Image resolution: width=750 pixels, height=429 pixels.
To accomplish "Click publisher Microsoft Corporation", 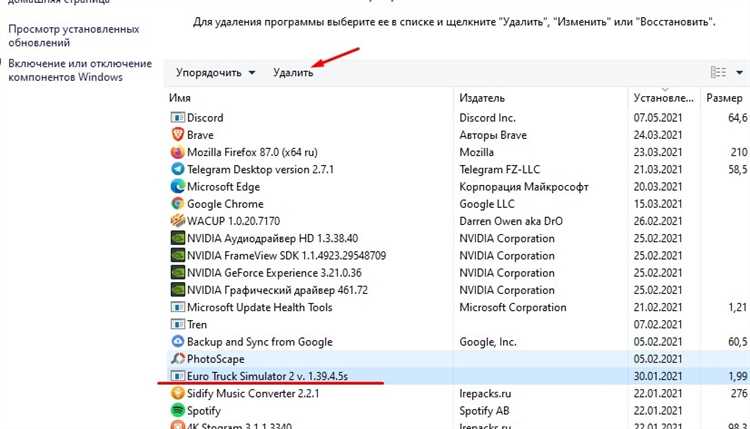I will click(513, 307).
